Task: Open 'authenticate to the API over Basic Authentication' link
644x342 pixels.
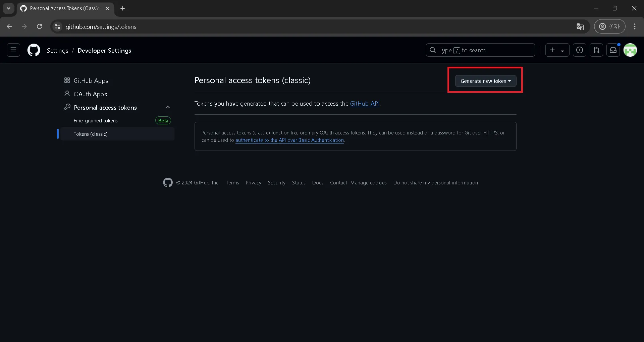Action: click(x=289, y=140)
